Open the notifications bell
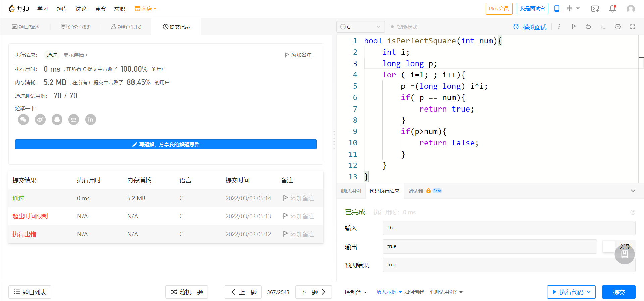This screenshot has height=301, width=644. pos(612,9)
